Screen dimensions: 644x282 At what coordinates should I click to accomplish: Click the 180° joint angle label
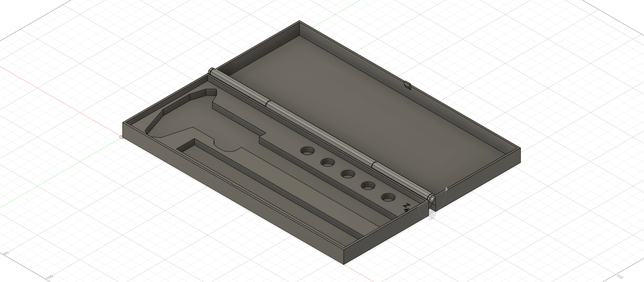[431, 218]
